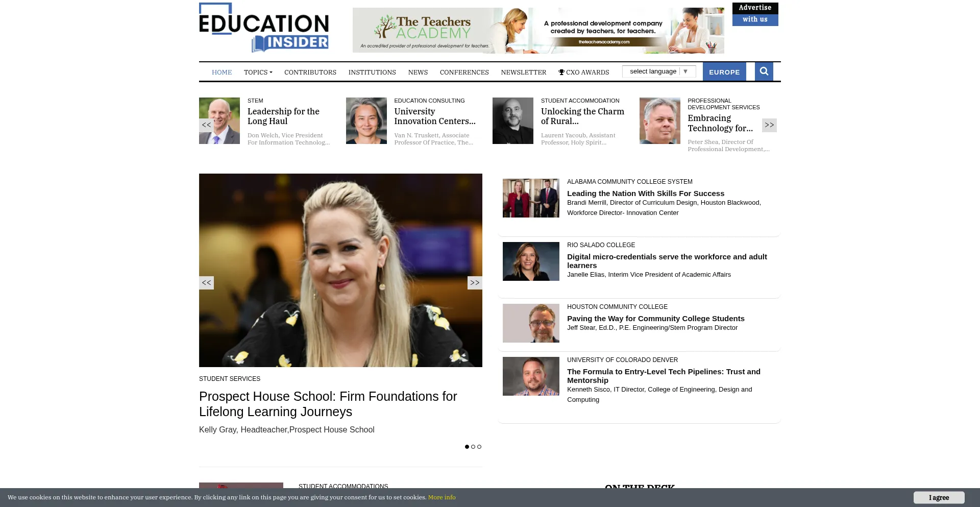Open the select language dropdown
This screenshot has height=507, width=980.
(x=658, y=71)
